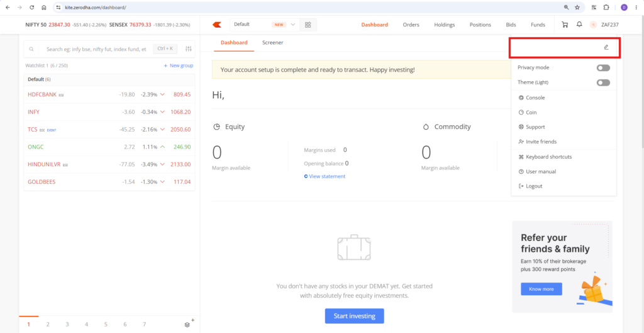Switch to the Screener tab
Image resolution: width=644 pixels, height=333 pixels.
273,42
